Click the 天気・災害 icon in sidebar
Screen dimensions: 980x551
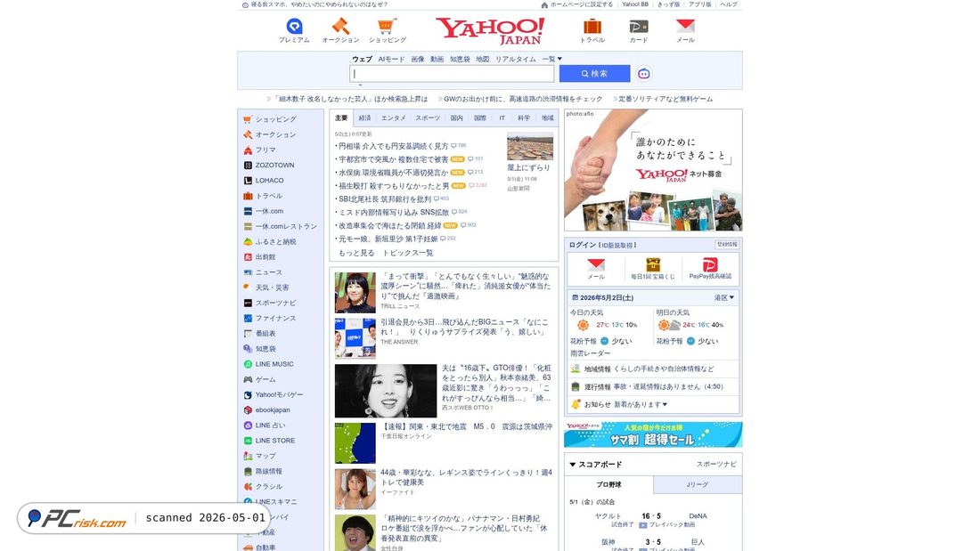pyautogui.click(x=249, y=288)
